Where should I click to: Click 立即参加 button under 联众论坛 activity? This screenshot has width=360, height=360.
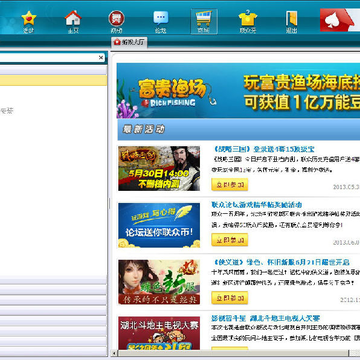pos(230,240)
